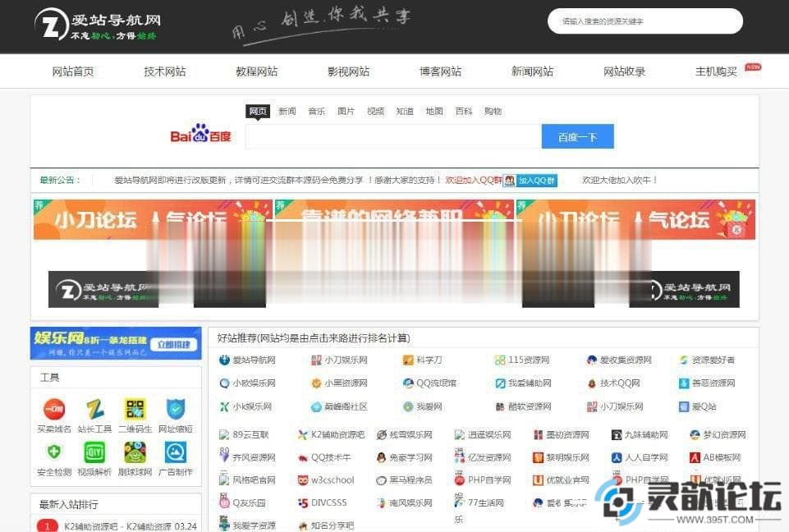Image resolution: width=789 pixels, height=532 pixels.
Task: Click the 115资源网 green grid favicon
Action: 500,360
